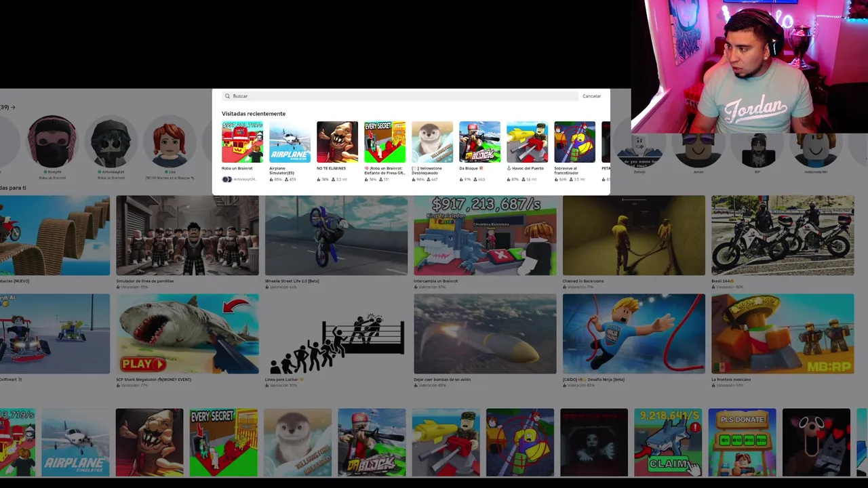
Task: Click EVERY SECRET game icon in bottom row
Action: [224, 442]
